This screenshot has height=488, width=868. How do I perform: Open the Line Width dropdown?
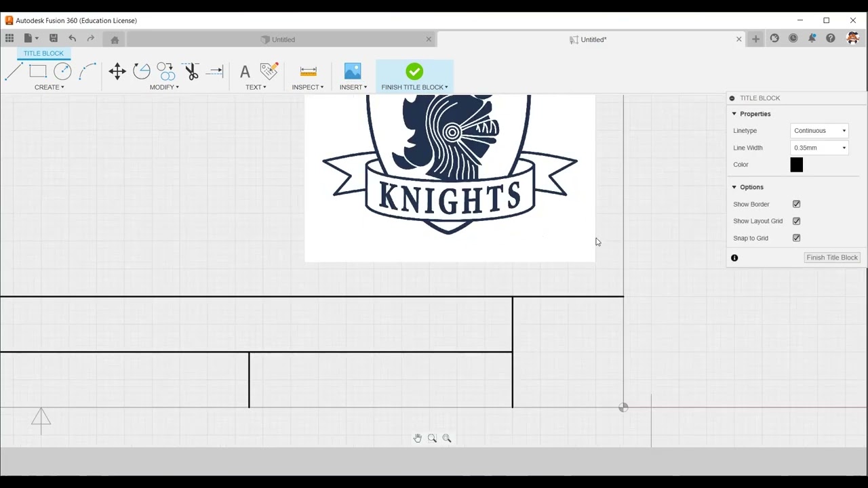pyautogui.click(x=820, y=148)
